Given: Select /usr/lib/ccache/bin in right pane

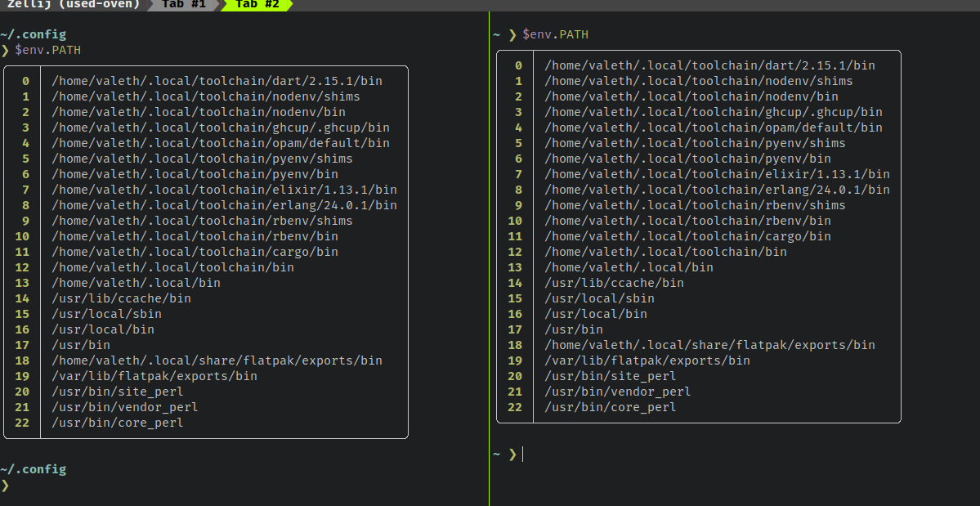Looking at the screenshot, I should coord(614,283).
